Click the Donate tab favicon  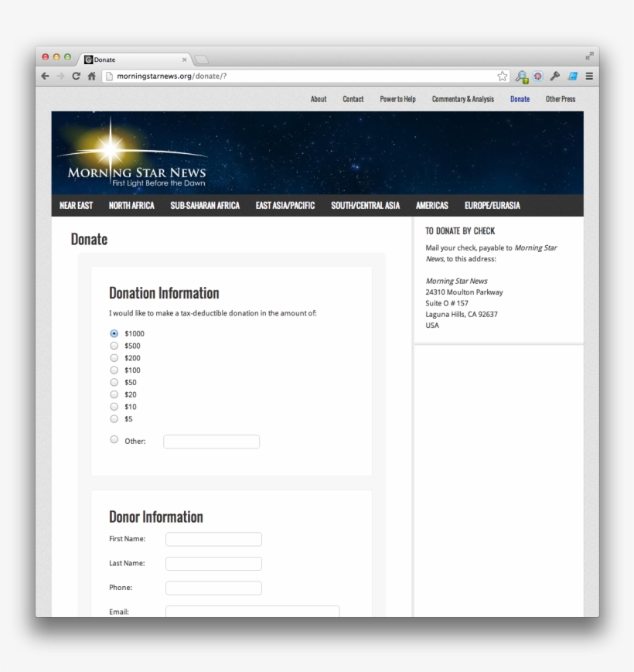coord(89,60)
